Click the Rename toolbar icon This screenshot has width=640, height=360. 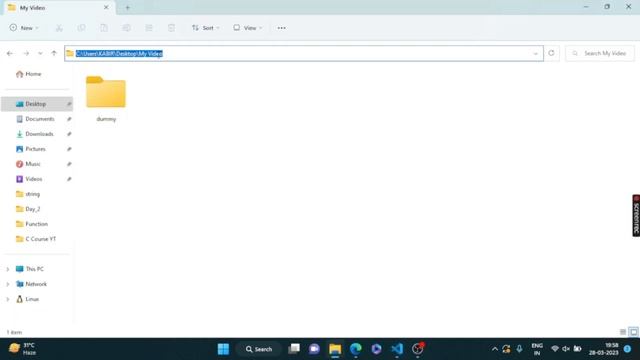[127, 28]
